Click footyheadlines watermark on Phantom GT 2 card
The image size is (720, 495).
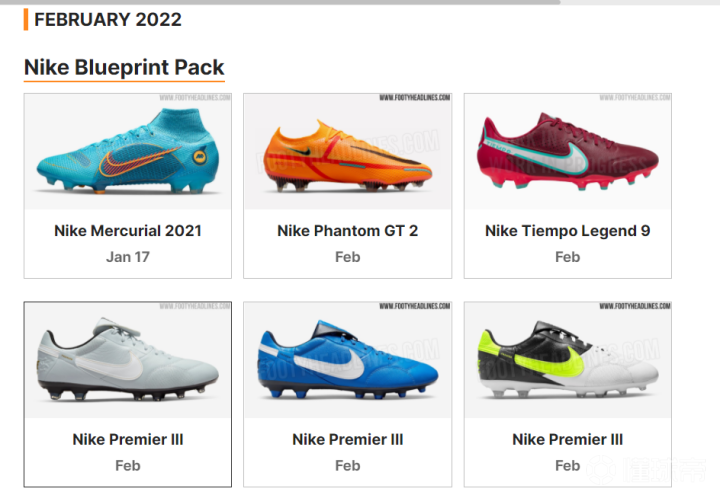point(415,97)
